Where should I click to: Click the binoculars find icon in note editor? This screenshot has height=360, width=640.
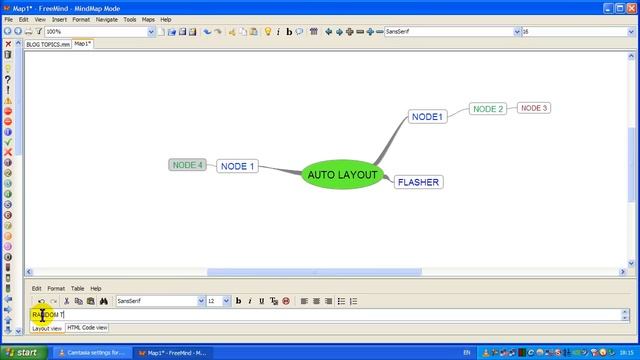coord(104,301)
